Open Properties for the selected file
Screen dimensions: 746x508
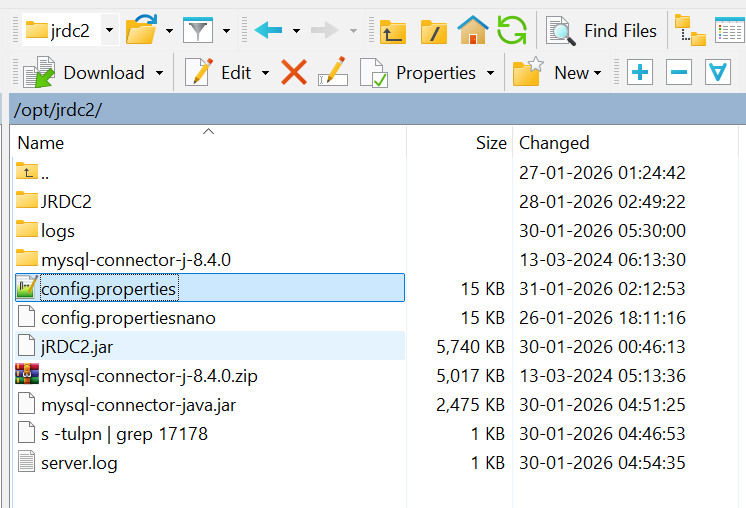(418, 73)
